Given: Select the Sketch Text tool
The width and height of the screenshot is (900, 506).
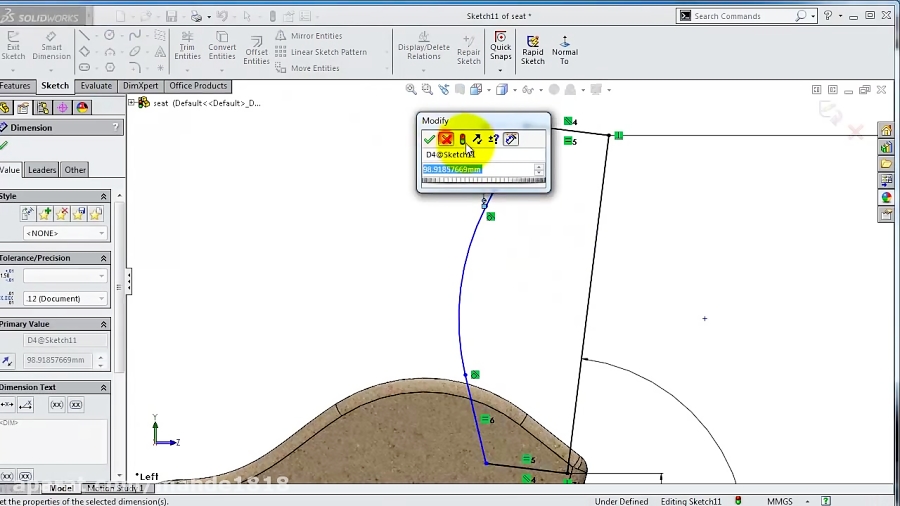Looking at the screenshot, I should tap(160, 52).
